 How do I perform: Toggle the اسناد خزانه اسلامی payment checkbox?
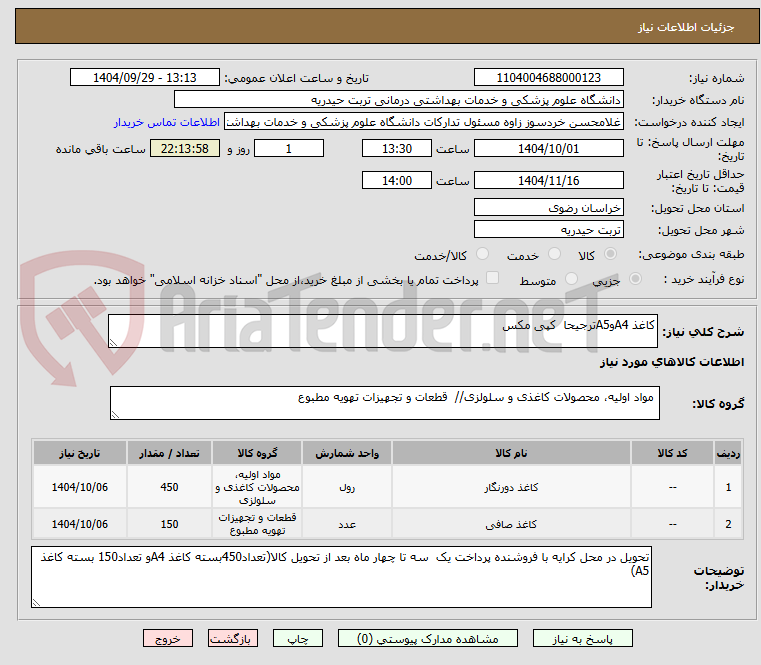(492, 278)
